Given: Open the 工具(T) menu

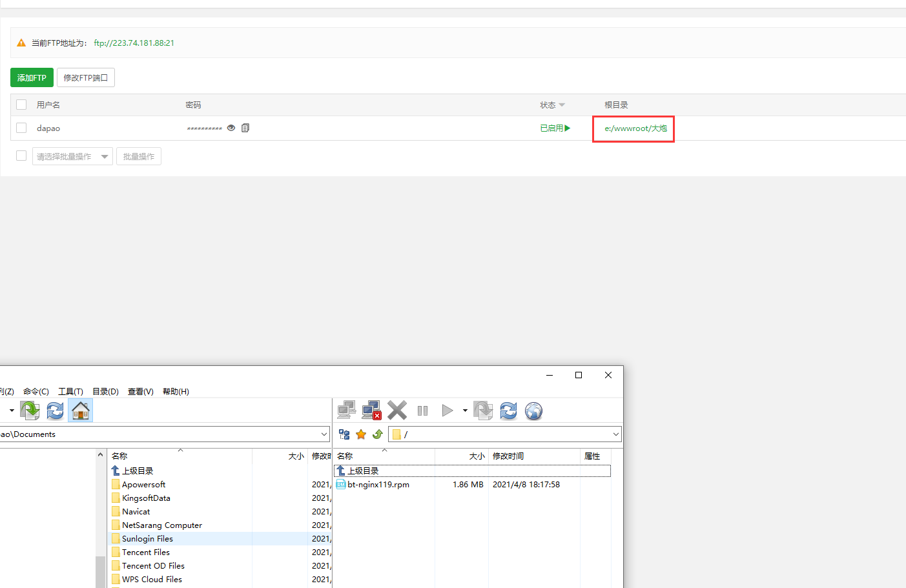Looking at the screenshot, I should click(x=70, y=391).
